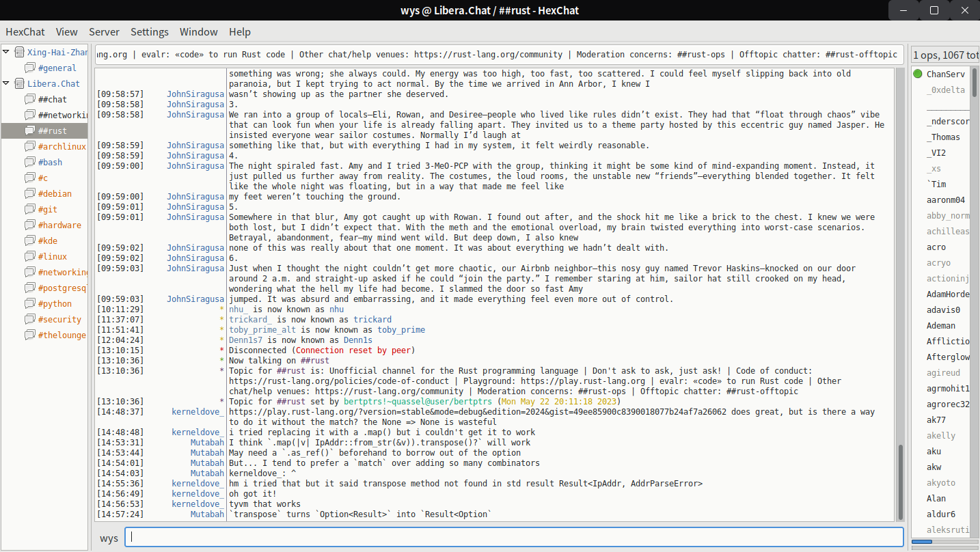Select acryo in the user list
980x552 pixels.
pyautogui.click(x=938, y=262)
